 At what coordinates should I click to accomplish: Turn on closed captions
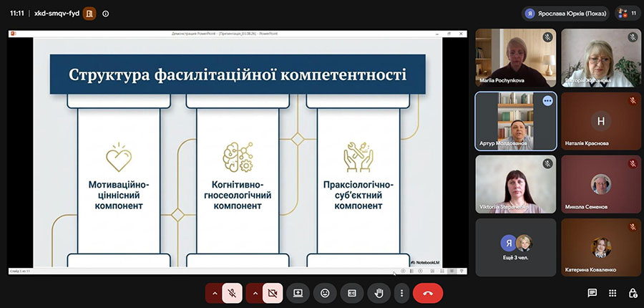[352, 293]
